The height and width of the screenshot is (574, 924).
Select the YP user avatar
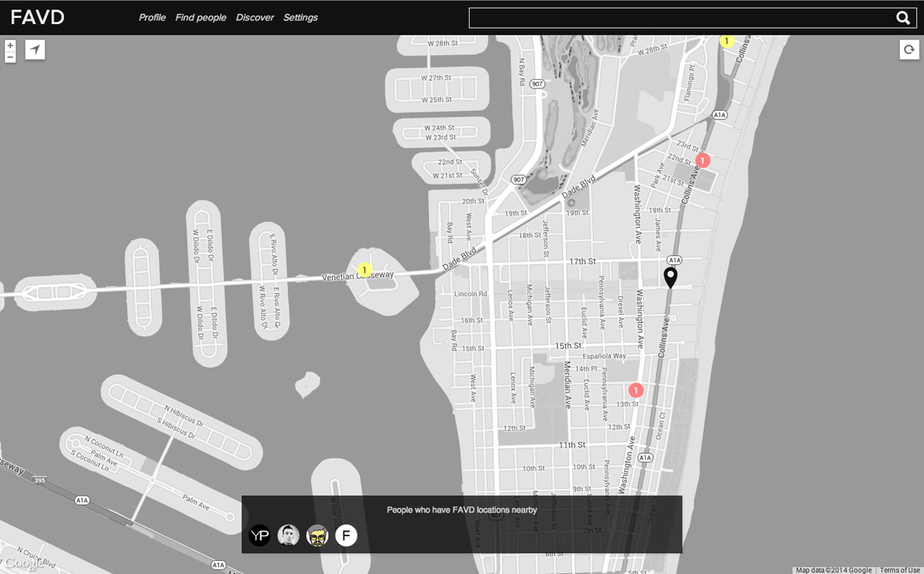260,536
